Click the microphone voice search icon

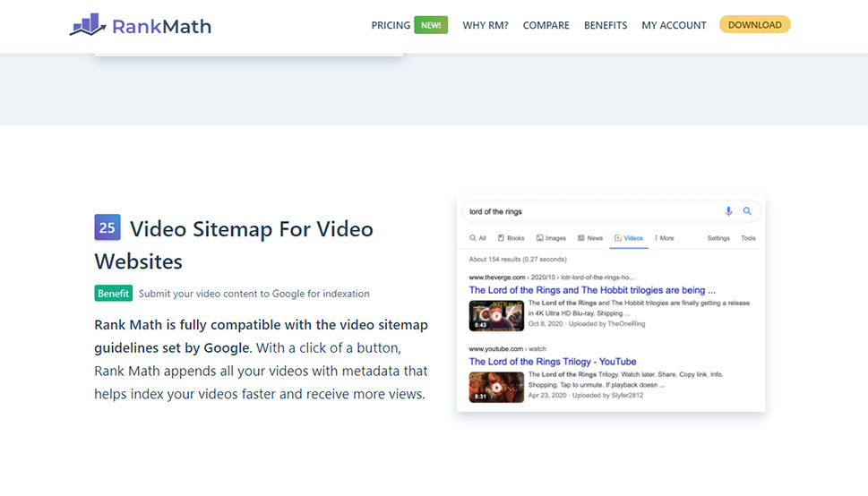click(728, 211)
